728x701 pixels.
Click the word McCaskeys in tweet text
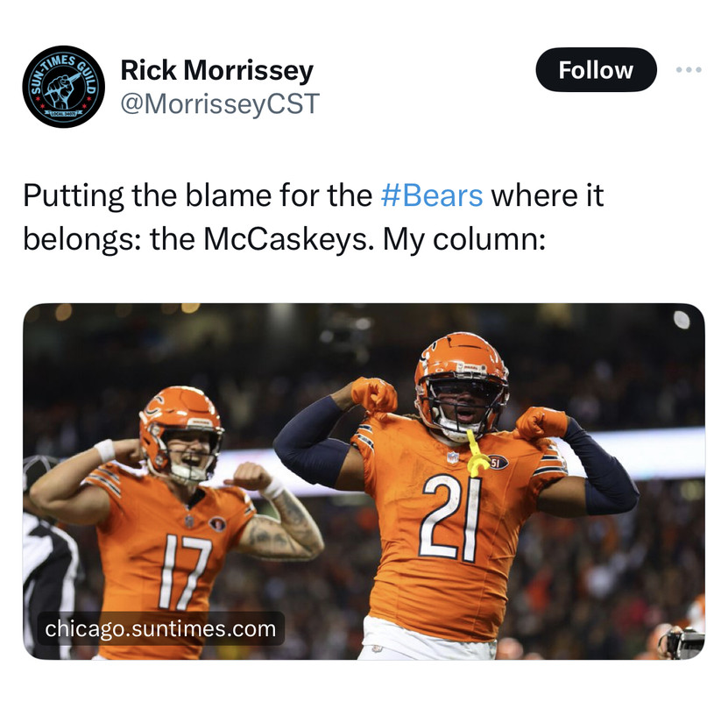click(x=285, y=240)
